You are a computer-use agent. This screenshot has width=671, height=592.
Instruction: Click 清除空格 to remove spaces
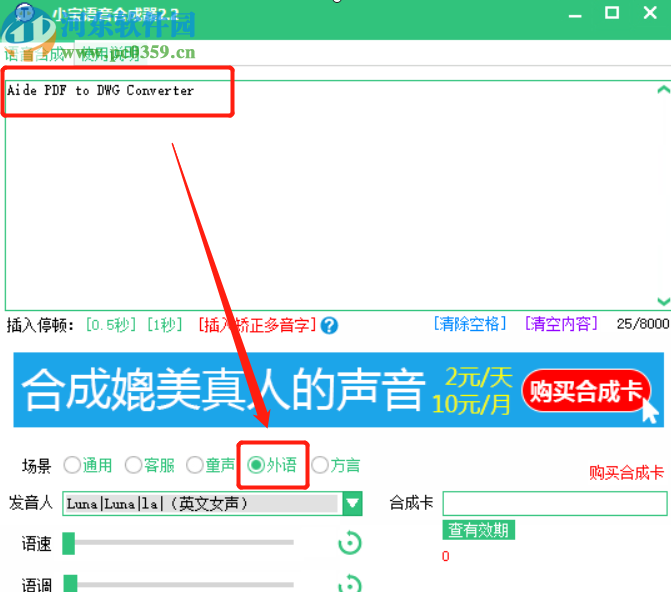click(x=470, y=324)
